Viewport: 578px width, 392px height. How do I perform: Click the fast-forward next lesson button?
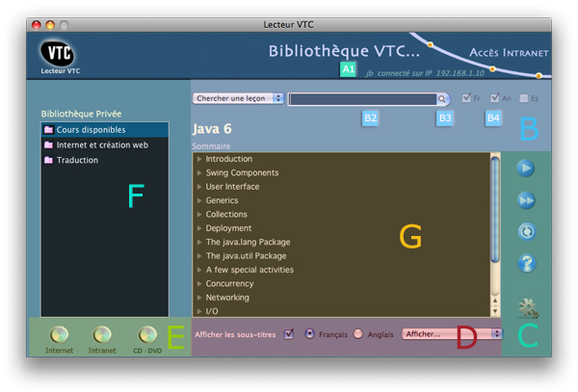click(x=526, y=200)
